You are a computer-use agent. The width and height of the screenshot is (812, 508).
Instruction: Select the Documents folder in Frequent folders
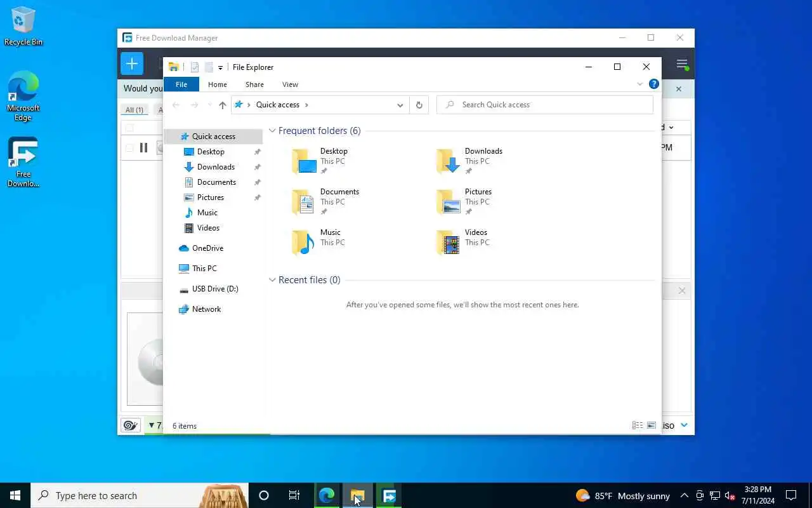(325, 202)
